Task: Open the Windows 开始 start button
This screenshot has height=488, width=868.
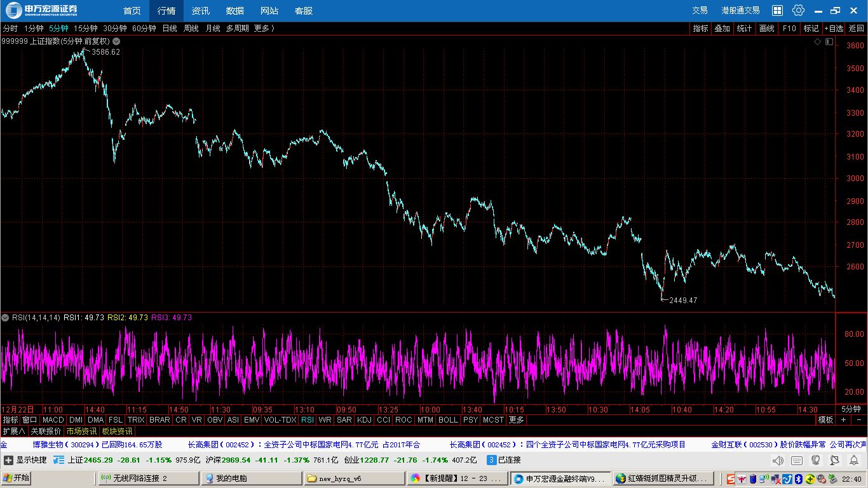Action: [x=16, y=478]
